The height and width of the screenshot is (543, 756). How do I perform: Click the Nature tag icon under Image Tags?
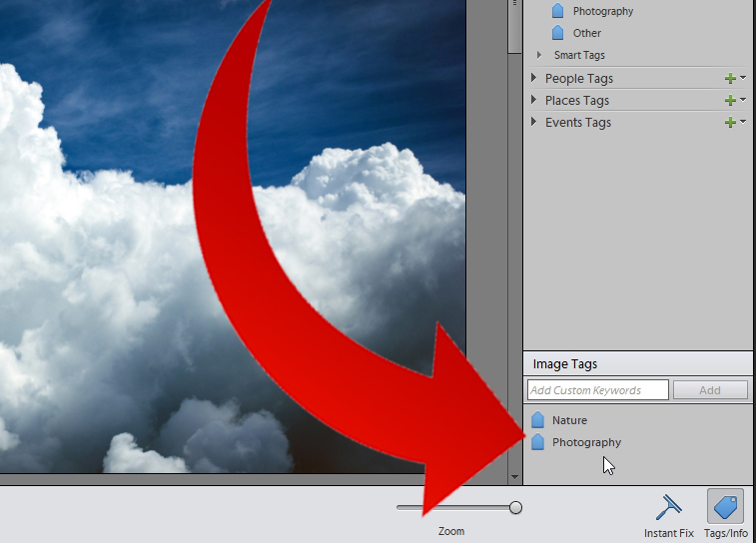point(537,420)
